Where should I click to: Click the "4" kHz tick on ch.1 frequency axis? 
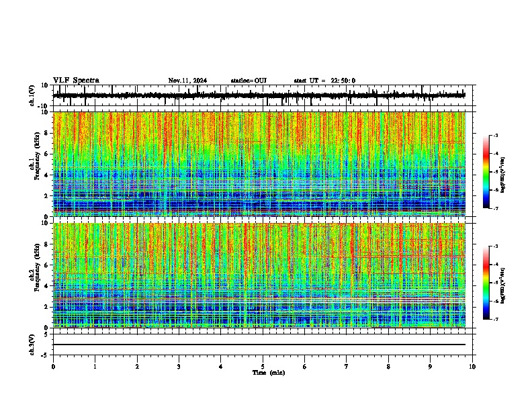pos(47,175)
